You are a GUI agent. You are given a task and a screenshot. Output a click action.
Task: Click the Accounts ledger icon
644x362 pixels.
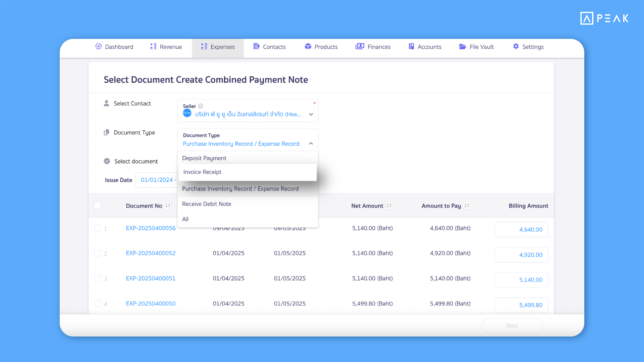(411, 47)
